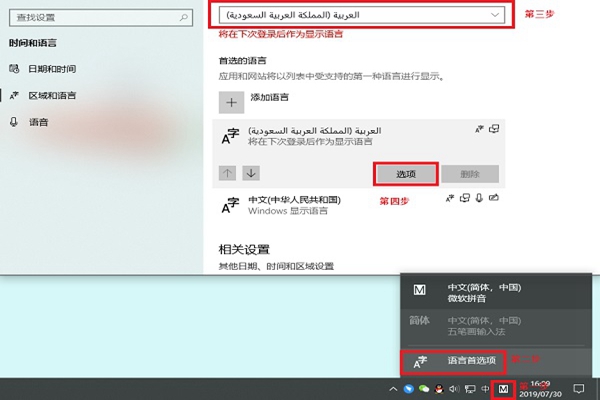Image resolution: width=600 pixels, height=400 pixels.
Task: Open 语言首选项 language preferences
Action: tap(453, 362)
